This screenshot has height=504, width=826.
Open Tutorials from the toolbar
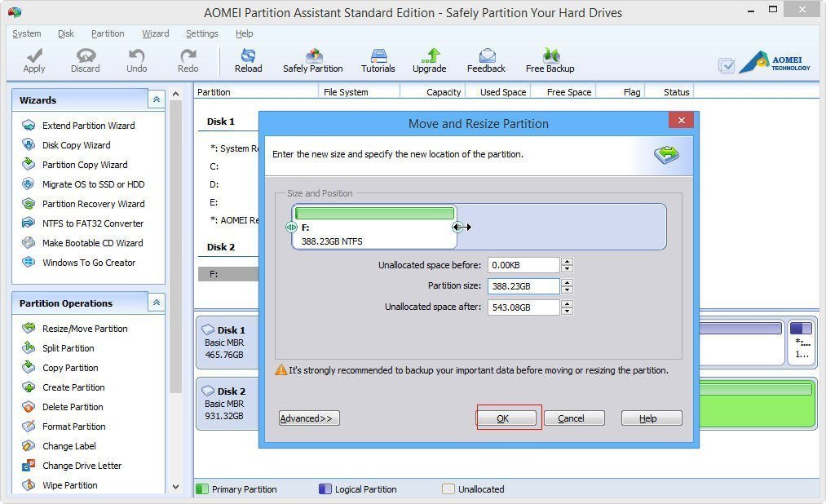378,60
